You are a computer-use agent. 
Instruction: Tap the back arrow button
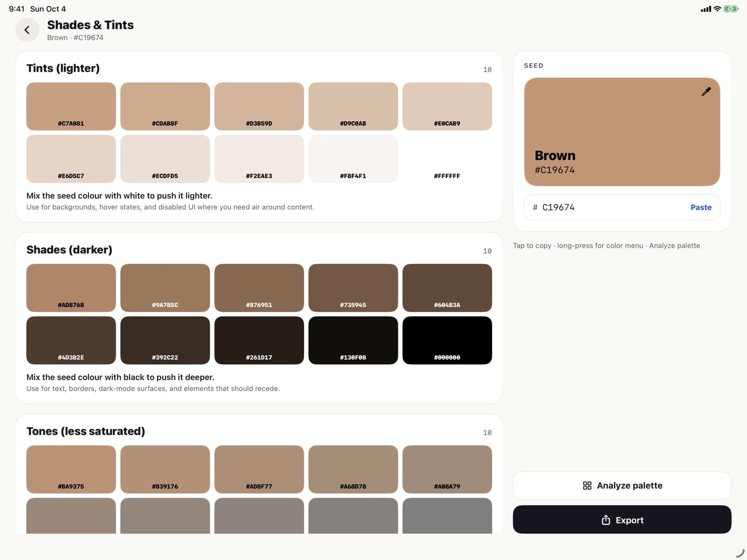27,30
